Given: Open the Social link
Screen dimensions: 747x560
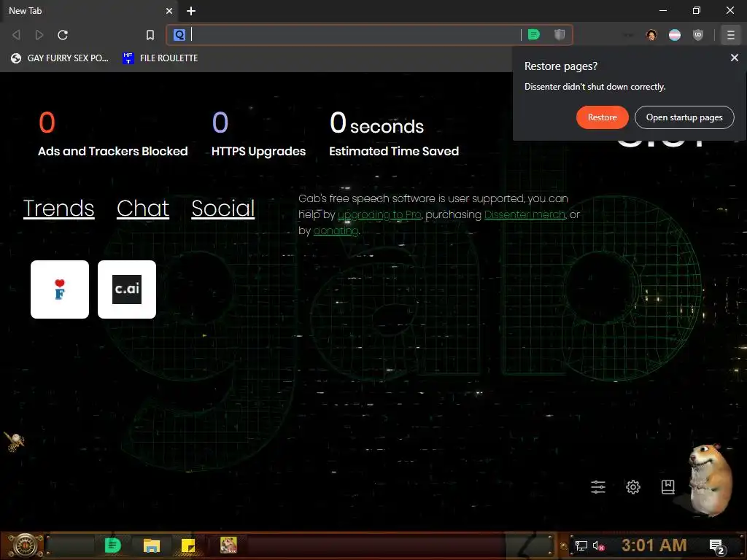Looking at the screenshot, I should pyautogui.click(x=223, y=209).
